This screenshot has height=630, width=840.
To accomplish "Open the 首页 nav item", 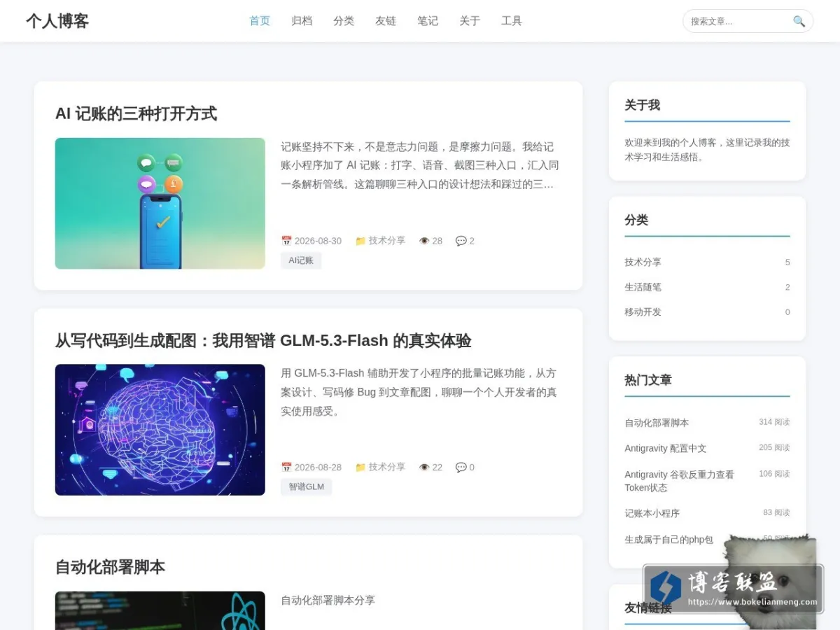I will coord(260,21).
